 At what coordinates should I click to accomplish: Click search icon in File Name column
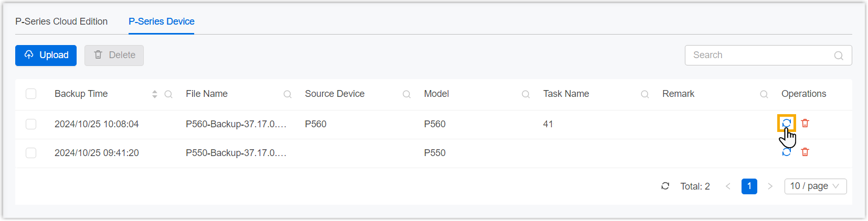tap(288, 94)
